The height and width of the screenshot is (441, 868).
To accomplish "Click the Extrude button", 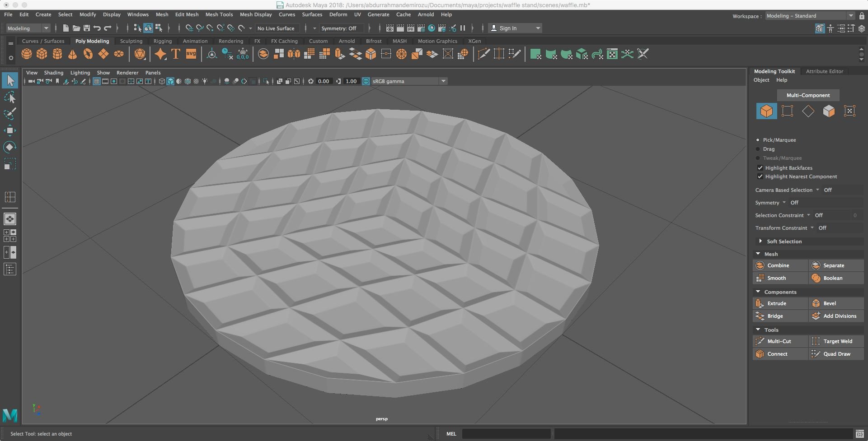I will [x=780, y=303].
